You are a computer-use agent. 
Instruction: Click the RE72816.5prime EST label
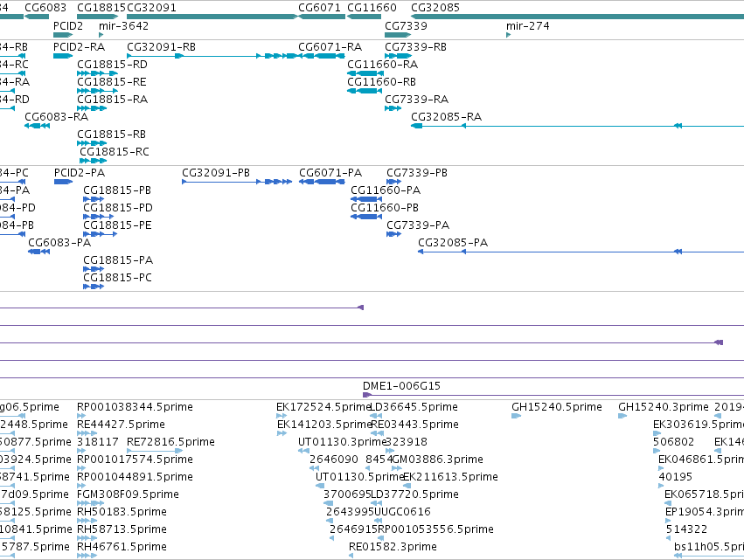click(x=170, y=442)
